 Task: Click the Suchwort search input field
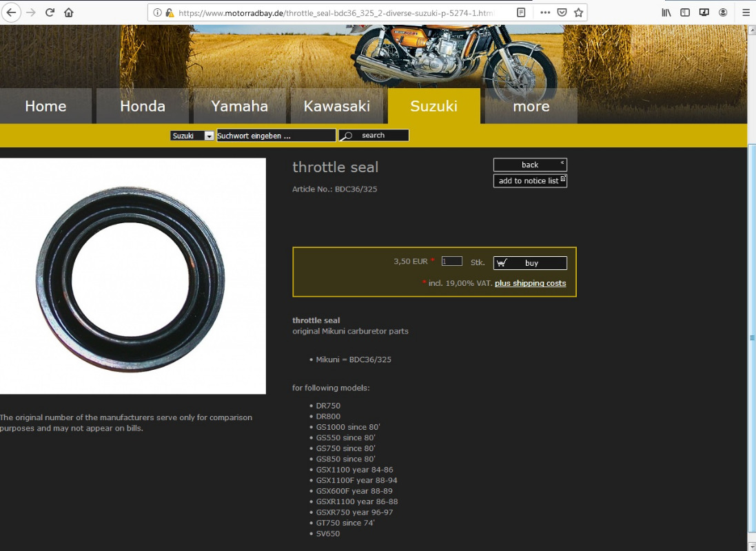[276, 136]
